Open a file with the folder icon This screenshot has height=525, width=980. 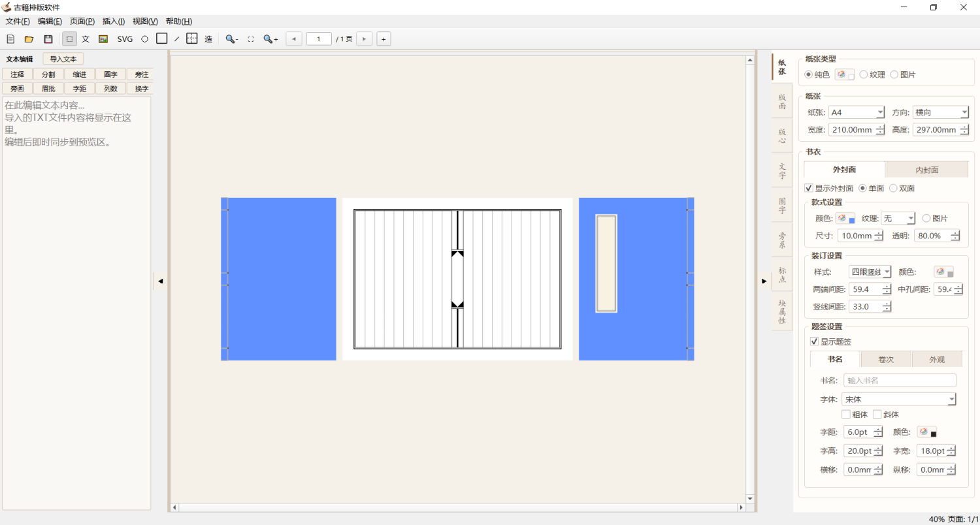(x=29, y=39)
